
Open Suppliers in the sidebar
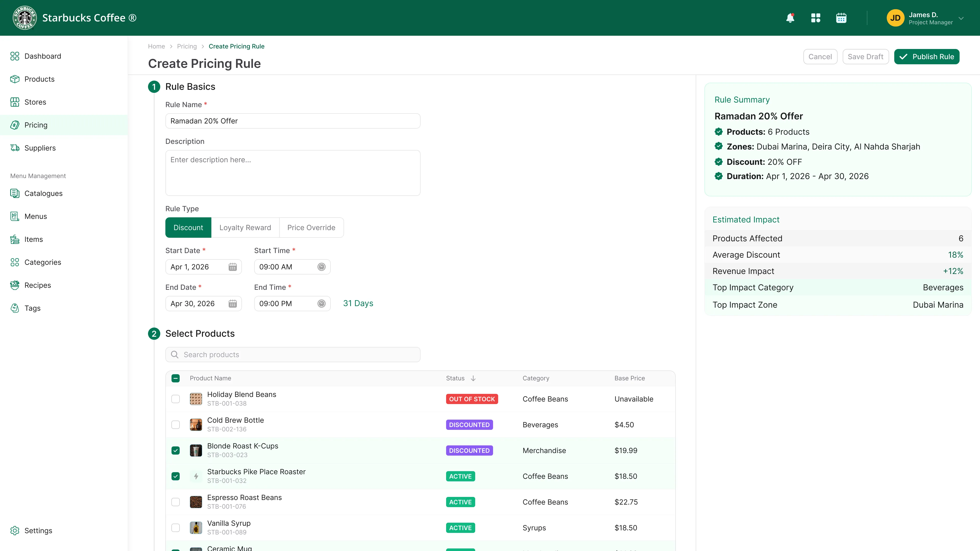coord(64,148)
